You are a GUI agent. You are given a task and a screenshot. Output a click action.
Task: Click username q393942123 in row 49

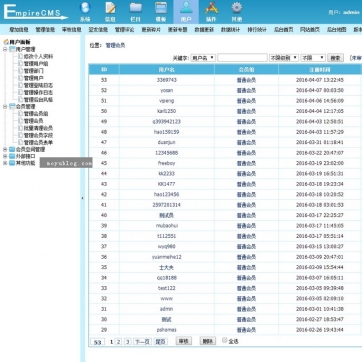(x=166, y=122)
